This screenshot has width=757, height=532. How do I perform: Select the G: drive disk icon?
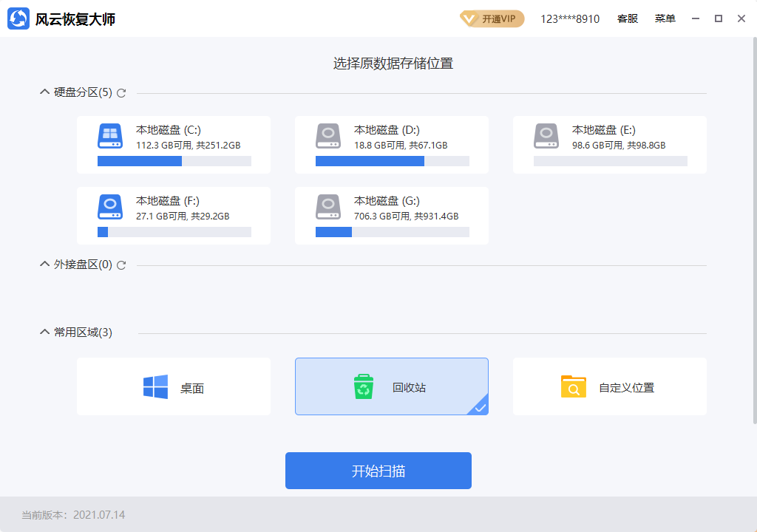(328, 207)
